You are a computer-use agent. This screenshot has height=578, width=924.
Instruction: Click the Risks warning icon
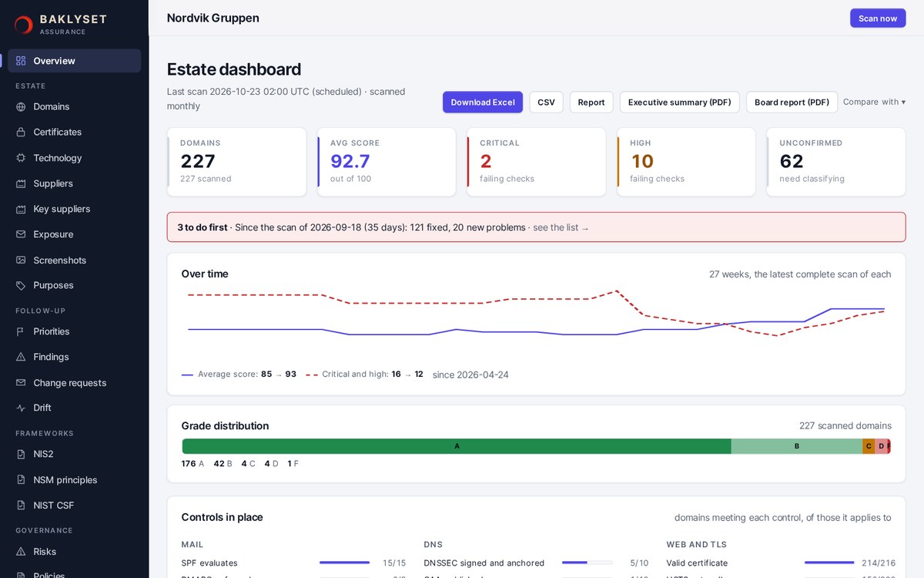(x=21, y=552)
